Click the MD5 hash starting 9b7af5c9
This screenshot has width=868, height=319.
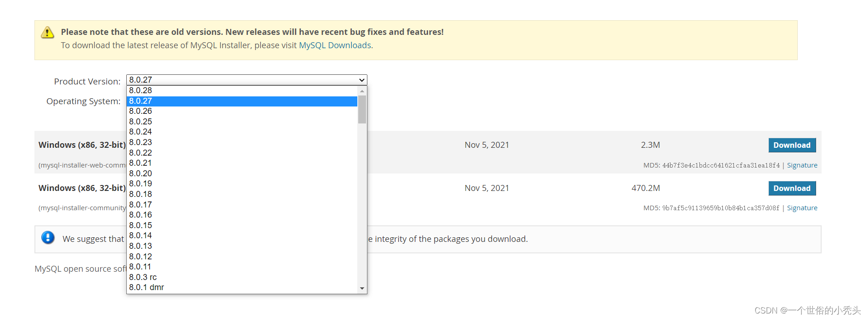pyautogui.click(x=721, y=208)
